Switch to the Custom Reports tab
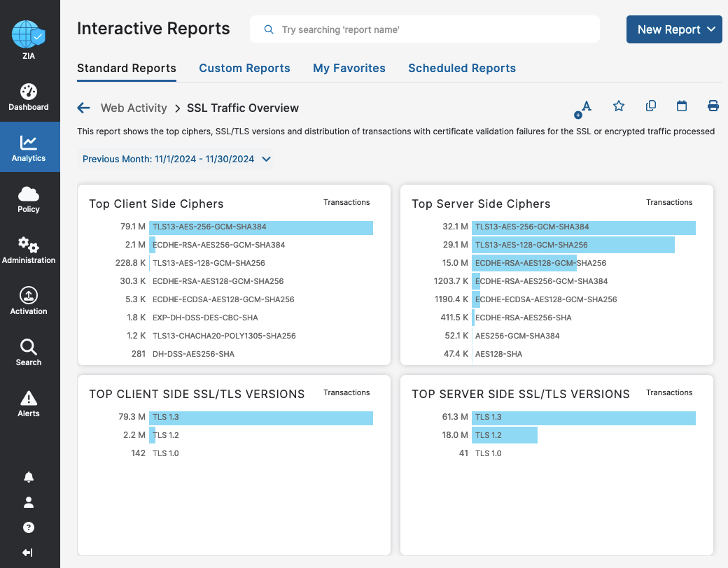This screenshot has width=728, height=568. click(244, 68)
